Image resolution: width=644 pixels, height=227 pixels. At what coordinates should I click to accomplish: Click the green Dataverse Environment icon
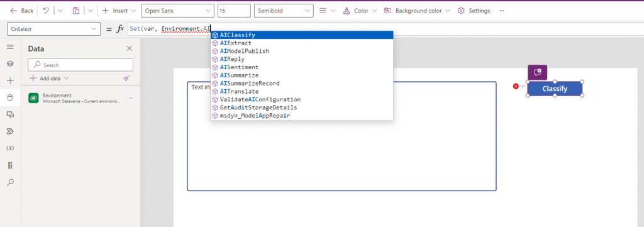tap(34, 97)
